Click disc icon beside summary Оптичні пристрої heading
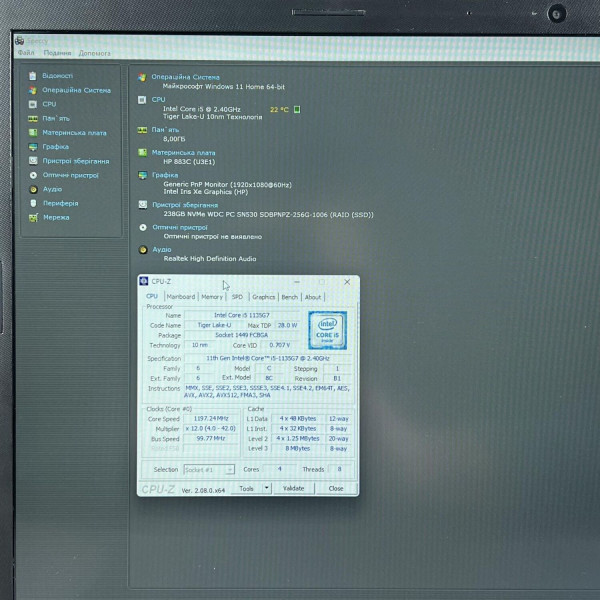The height and width of the screenshot is (600, 600). coord(143,228)
